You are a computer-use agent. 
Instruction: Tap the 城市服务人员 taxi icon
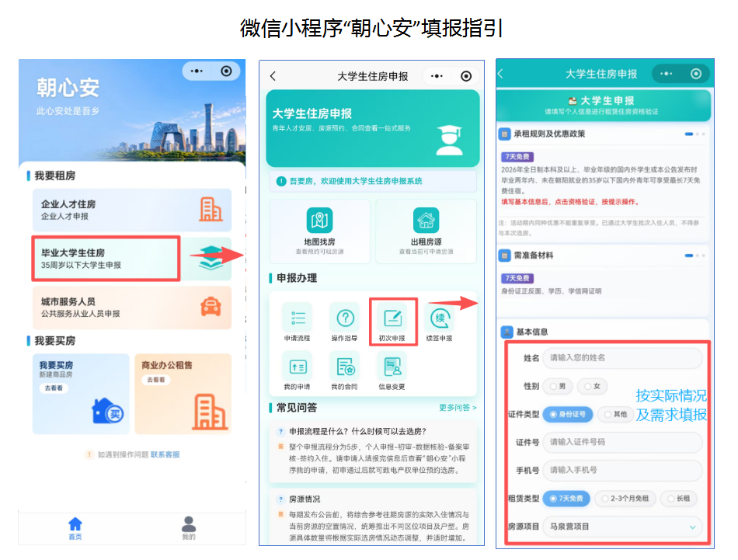[211, 307]
